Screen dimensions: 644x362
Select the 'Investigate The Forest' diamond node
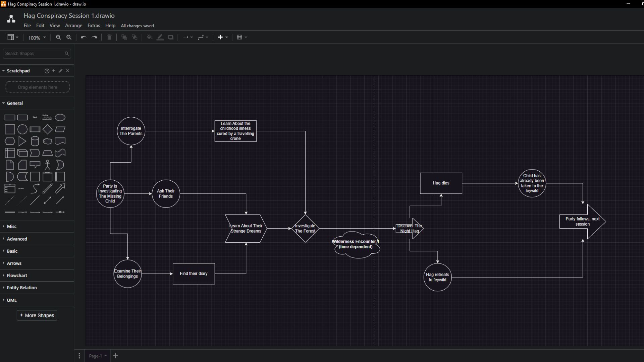point(305,229)
